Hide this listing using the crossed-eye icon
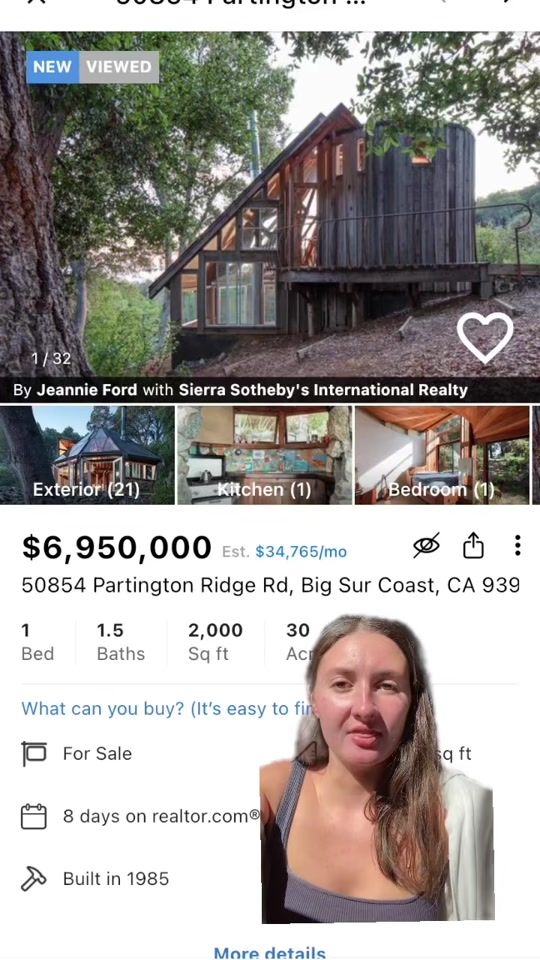The height and width of the screenshot is (960, 540). pos(427,544)
